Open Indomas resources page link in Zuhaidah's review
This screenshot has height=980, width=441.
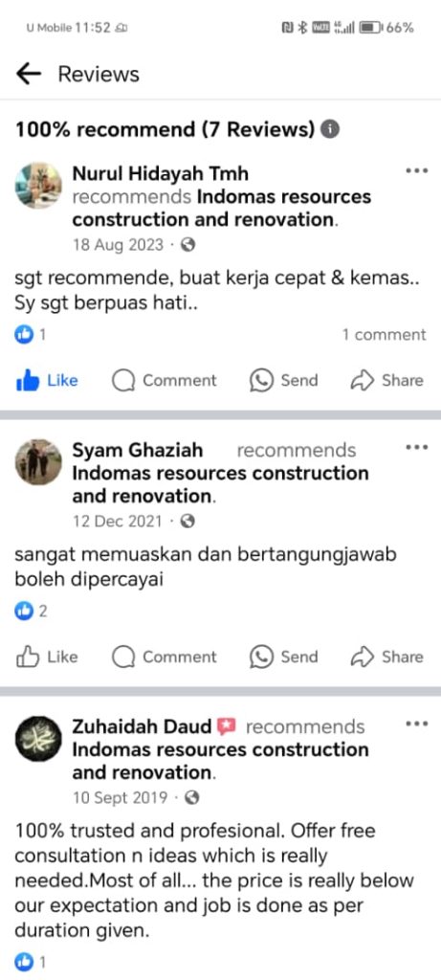tap(220, 761)
